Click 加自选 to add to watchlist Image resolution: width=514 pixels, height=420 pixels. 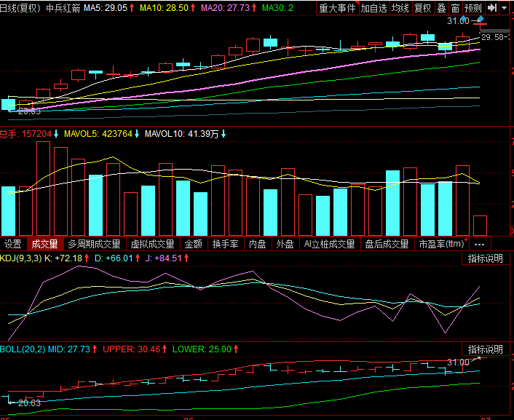click(373, 8)
